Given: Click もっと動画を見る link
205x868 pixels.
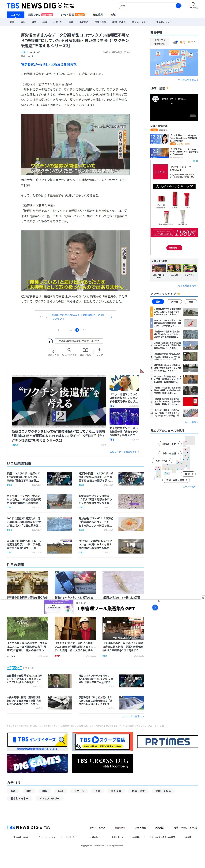Looking at the screenshot, I should (x=188, y=285).
